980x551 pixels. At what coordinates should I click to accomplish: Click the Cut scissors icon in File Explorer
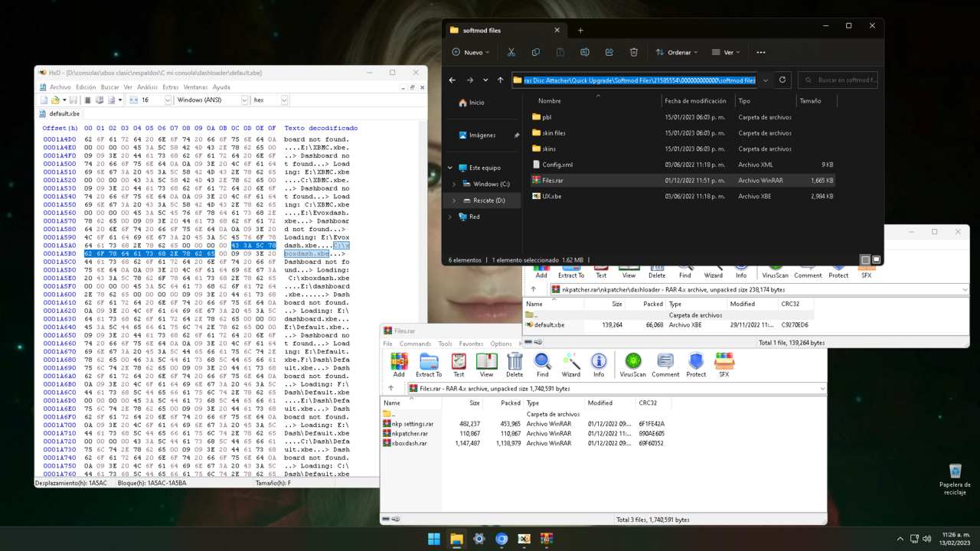[511, 52]
